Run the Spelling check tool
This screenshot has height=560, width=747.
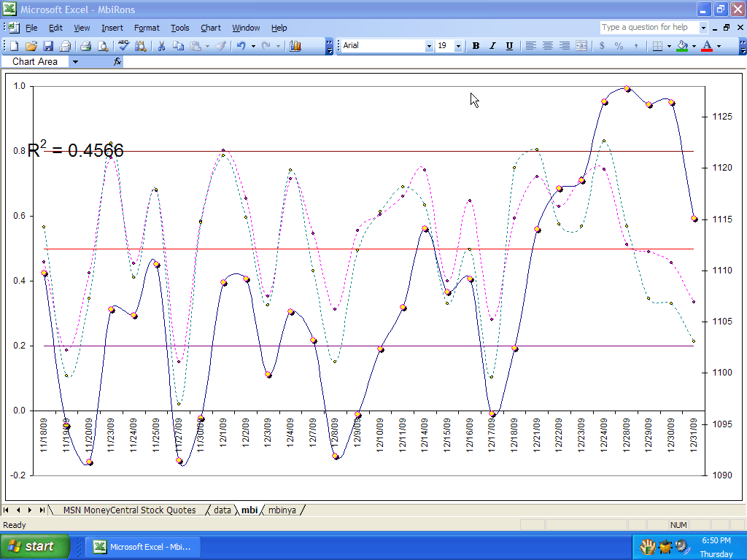coord(123,46)
